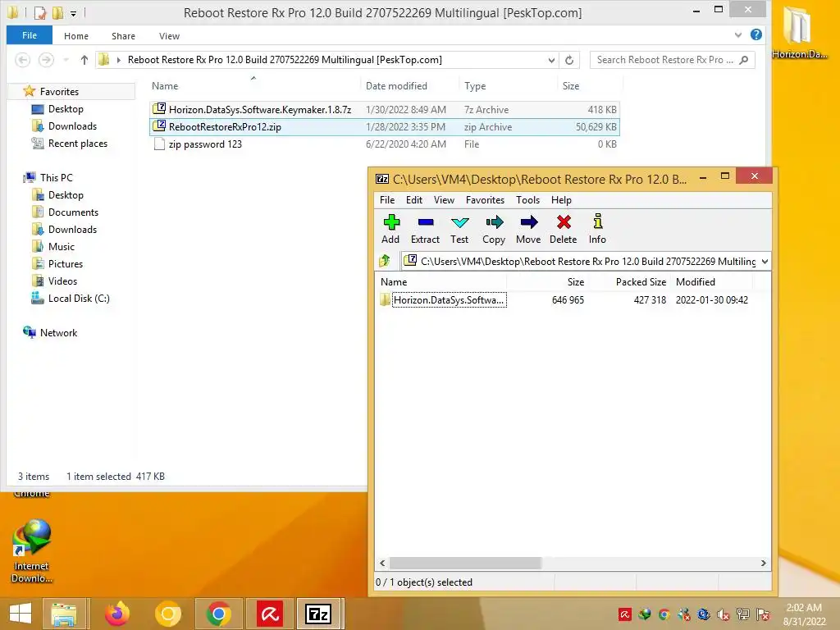Image resolution: width=840 pixels, height=630 pixels.
Task: Open File Explorer from the taskbar
Action: [64, 614]
